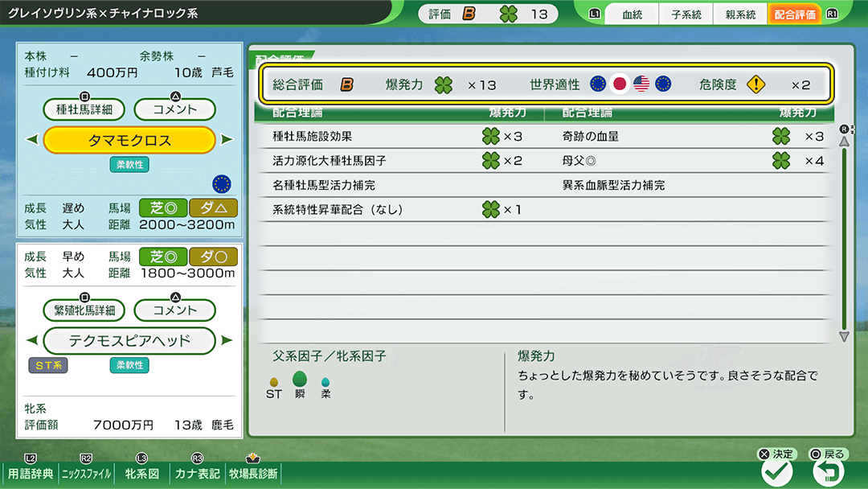Switch to the 親系統 tab
Viewport: 868px width, 489px height.
740,14
